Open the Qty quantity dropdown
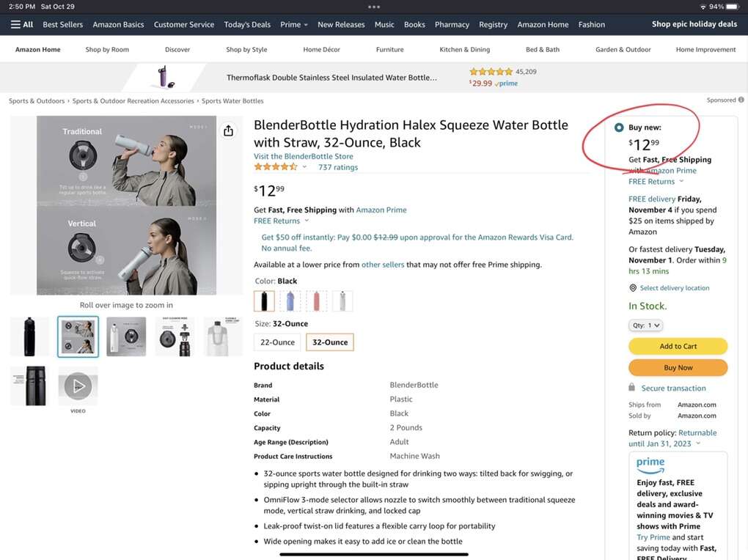This screenshot has width=748, height=560. 646,325
